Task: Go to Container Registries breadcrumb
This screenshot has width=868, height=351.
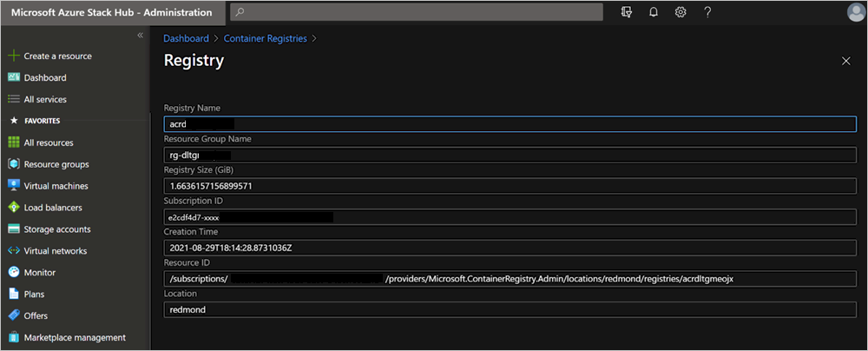Action: click(265, 38)
